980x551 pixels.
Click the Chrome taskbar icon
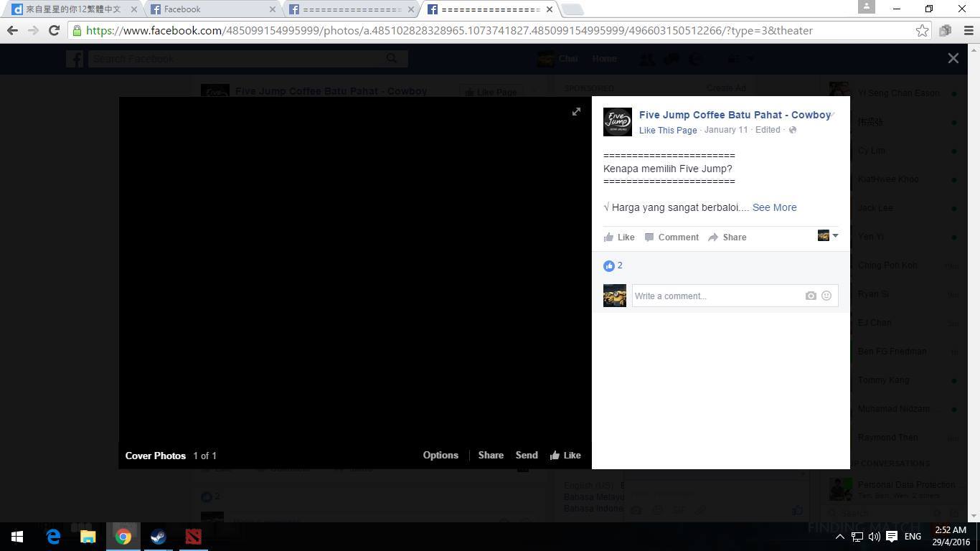pyautogui.click(x=123, y=537)
